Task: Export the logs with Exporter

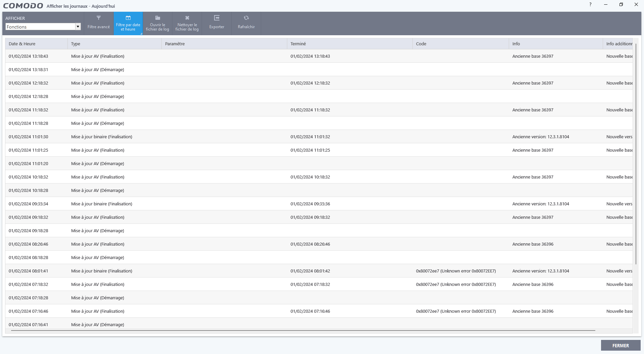Action: (216, 23)
